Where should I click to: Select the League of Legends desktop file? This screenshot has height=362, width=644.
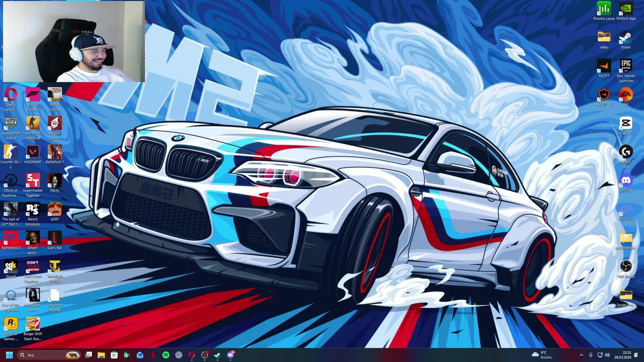pyautogui.click(x=55, y=300)
